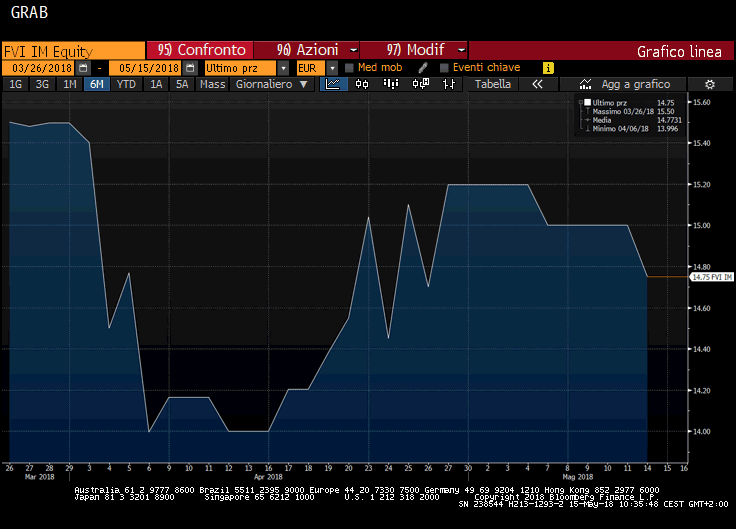The width and height of the screenshot is (736, 529).
Task: Toggle the Ultimo prz legend checkbox
Action: [587, 103]
